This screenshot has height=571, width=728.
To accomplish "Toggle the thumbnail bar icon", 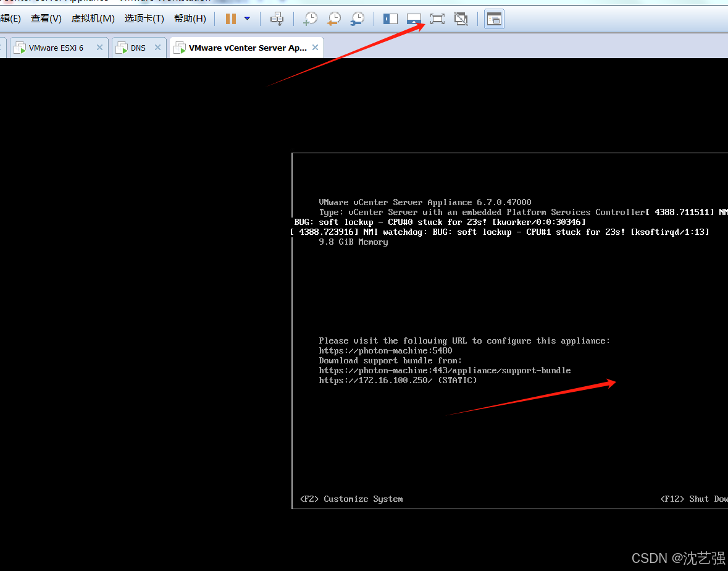I will coord(414,19).
